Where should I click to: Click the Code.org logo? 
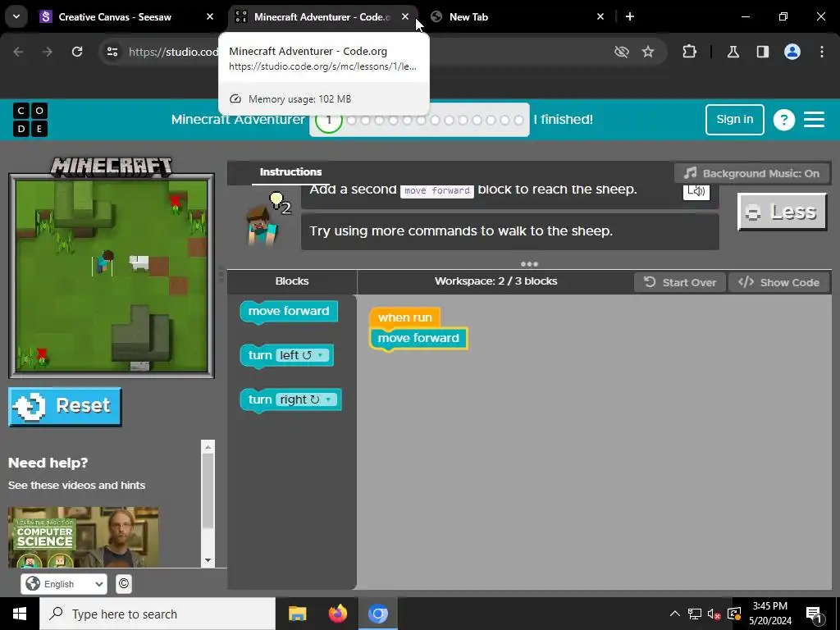click(30, 120)
